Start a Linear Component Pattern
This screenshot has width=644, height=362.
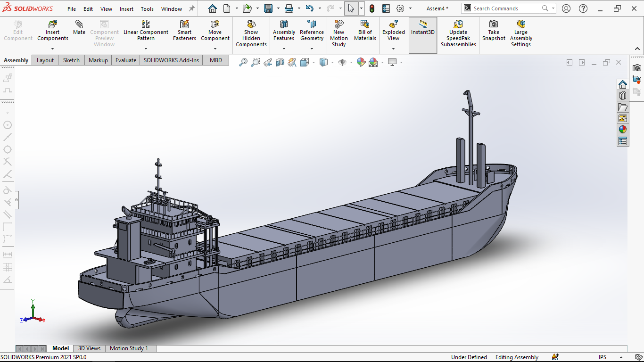click(x=146, y=30)
